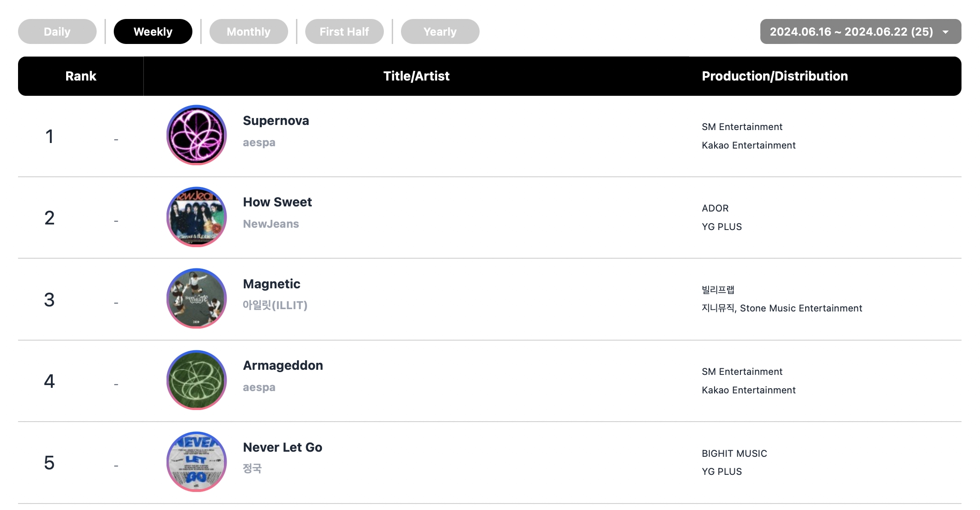Click rank 1 Supernova title link
The width and height of the screenshot is (980, 510).
point(276,121)
